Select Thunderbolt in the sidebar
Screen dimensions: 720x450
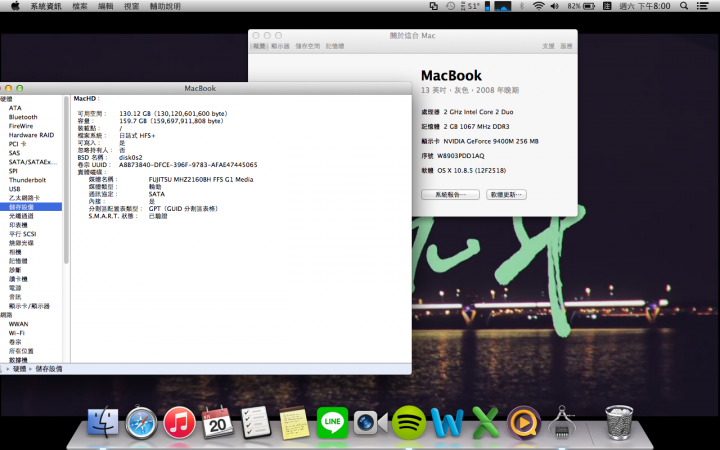pyautogui.click(x=27, y=180)
